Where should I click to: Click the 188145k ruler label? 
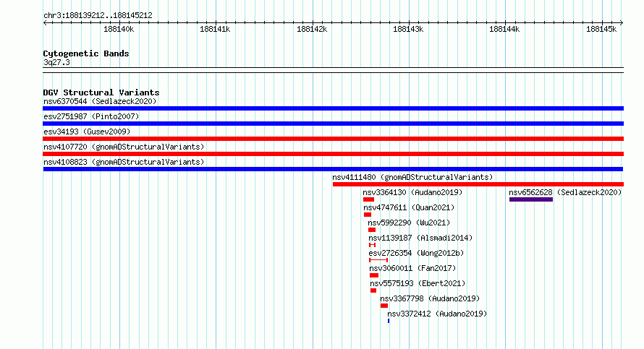coord(601,29)
